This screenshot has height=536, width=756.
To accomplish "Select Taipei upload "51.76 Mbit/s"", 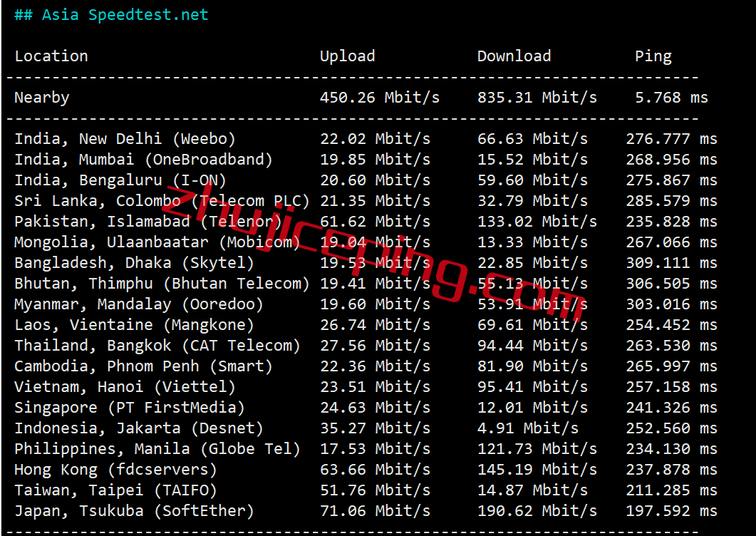I will [375, 492].
